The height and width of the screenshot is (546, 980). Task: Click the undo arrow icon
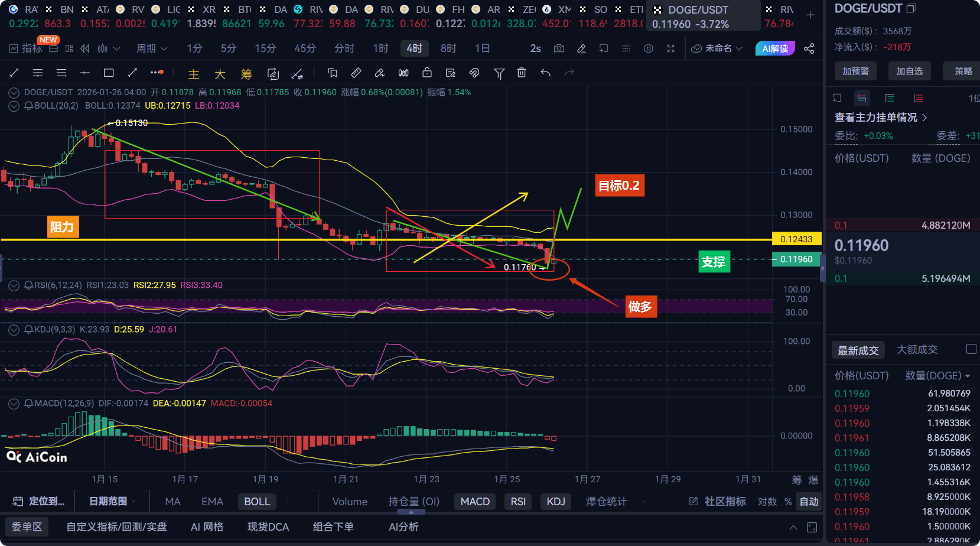pos(546,73)
